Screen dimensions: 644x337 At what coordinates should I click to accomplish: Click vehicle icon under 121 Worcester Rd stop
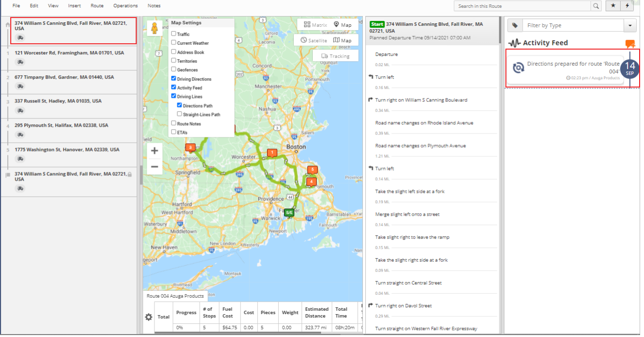coord(20,62)
